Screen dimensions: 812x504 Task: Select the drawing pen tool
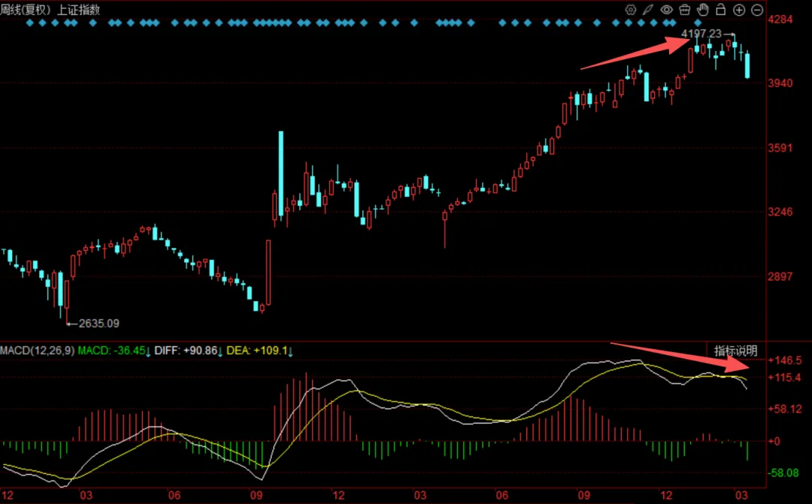(x=648, y=10)
